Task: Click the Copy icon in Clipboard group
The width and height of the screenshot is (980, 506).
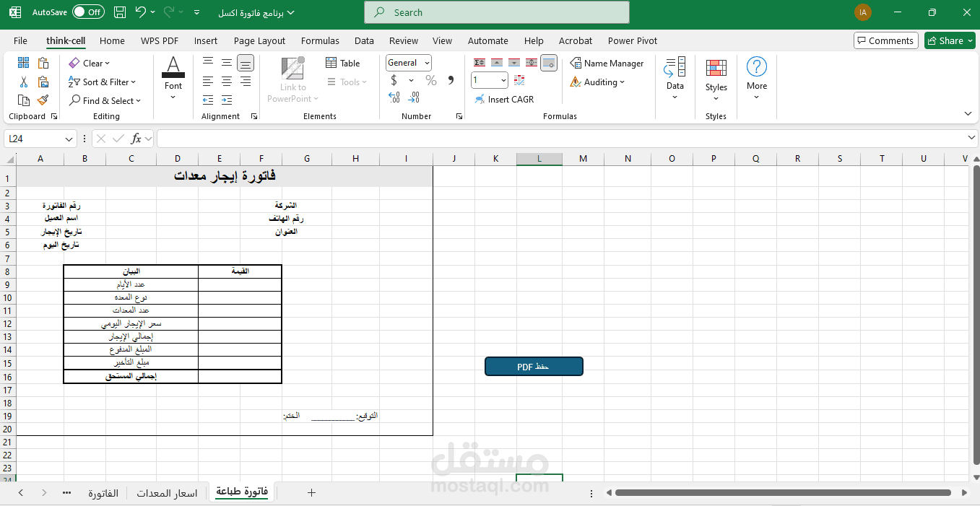Action: [x=23, y=100]
